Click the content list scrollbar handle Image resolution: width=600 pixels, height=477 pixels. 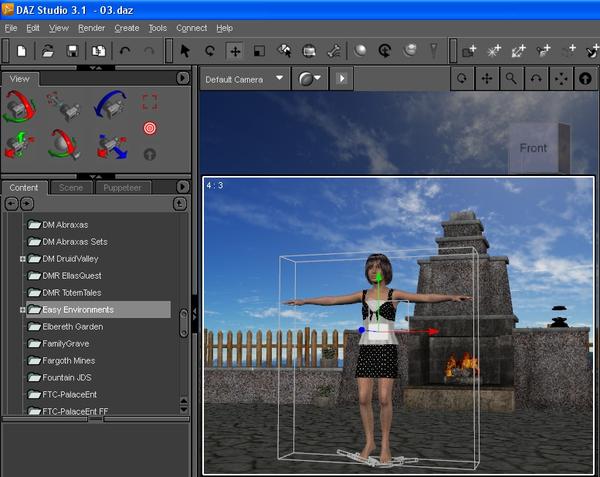pos(184,323)
